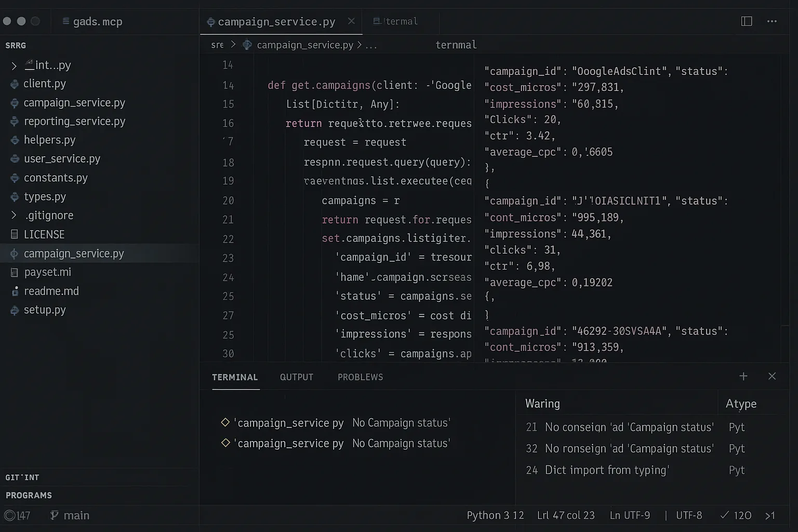Viewport: 798px width, 532px height.
Task: Click UTF-8 encoding in status bar
Action: pyautogui.click(x=689, y=515)
